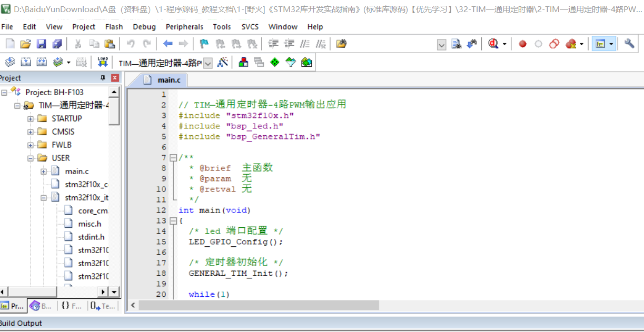Insert a bookmark at the current line

(204, 44)
